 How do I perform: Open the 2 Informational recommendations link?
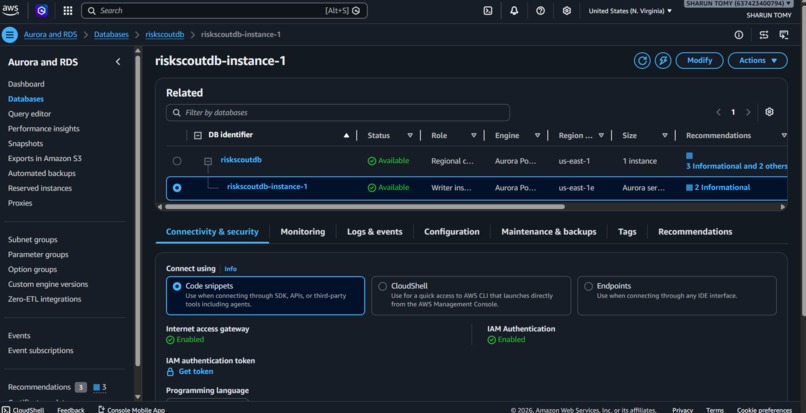click(722, 188)
